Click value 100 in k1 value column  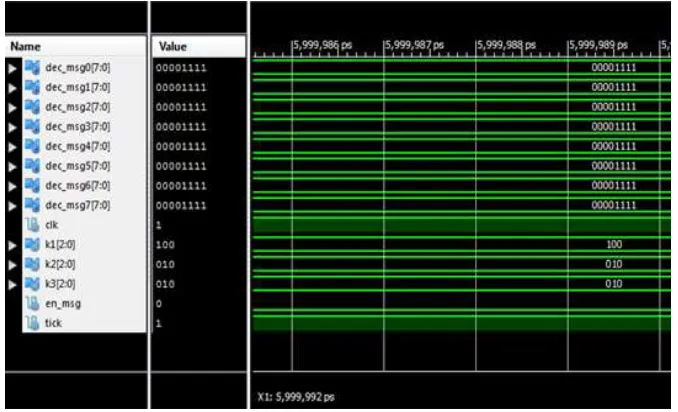[x=165, y=245]
